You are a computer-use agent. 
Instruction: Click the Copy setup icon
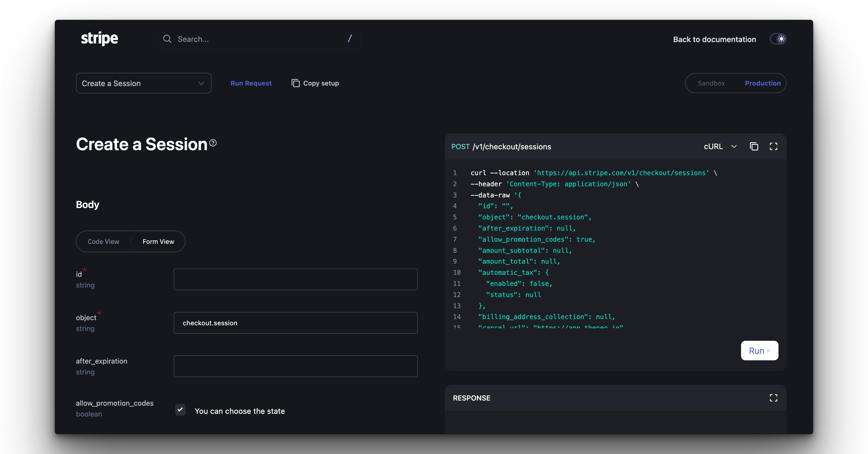point(295,83)
